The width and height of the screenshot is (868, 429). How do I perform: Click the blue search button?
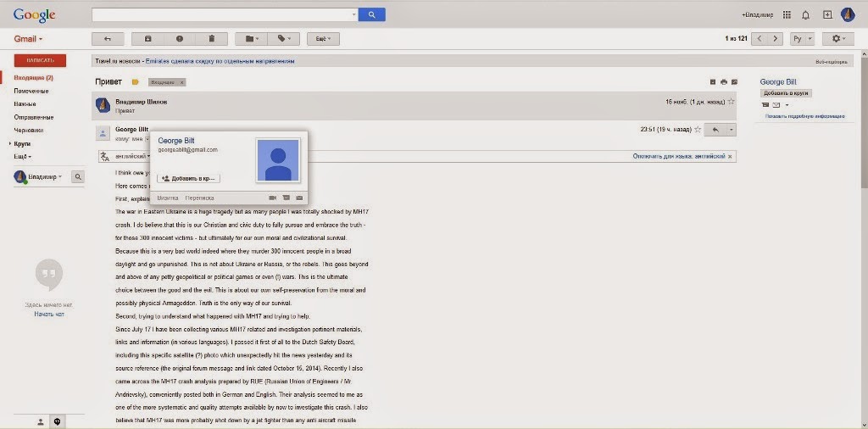(371, 15)
